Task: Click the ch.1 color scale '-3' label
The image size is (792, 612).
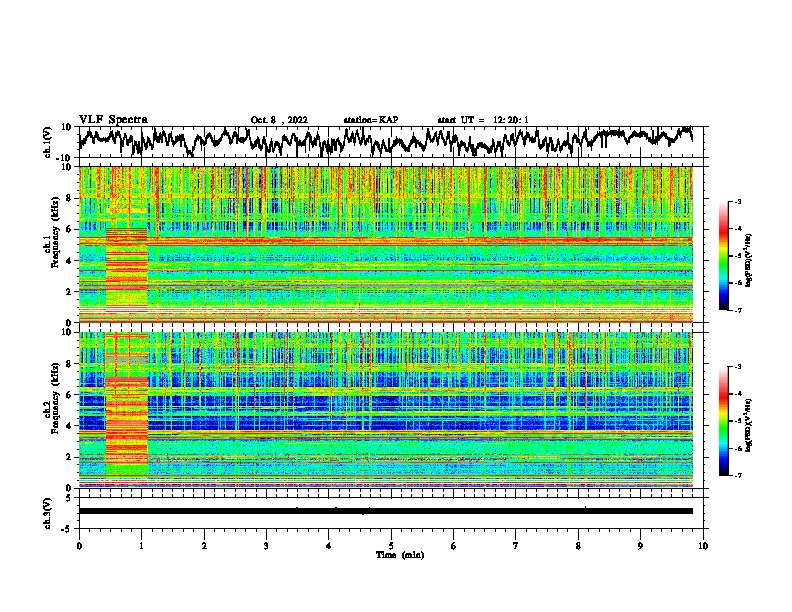Action: 738,202
